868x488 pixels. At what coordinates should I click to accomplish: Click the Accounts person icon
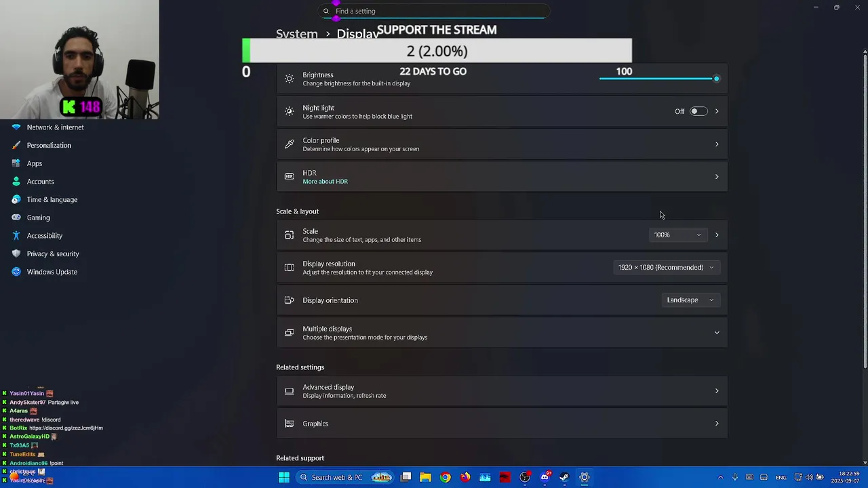click(16, 182)
